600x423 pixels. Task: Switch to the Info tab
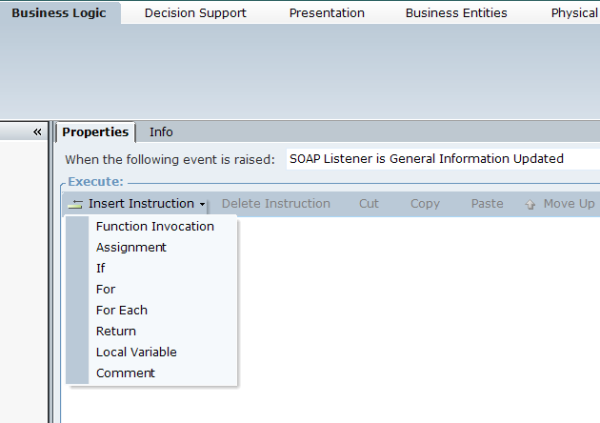pyautogui.click(x=161, y=132)
